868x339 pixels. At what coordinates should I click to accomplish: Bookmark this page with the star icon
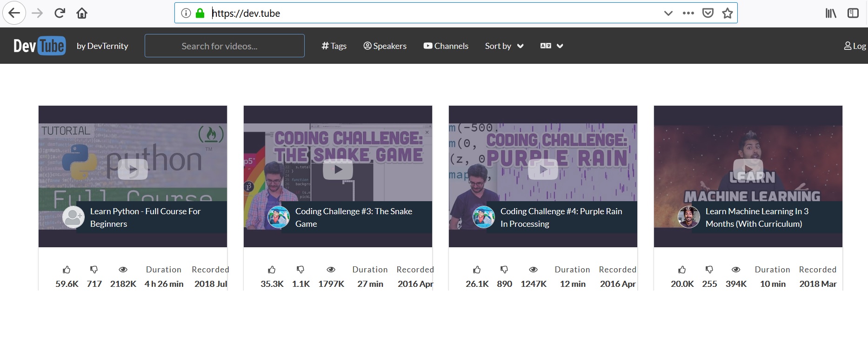728,13
